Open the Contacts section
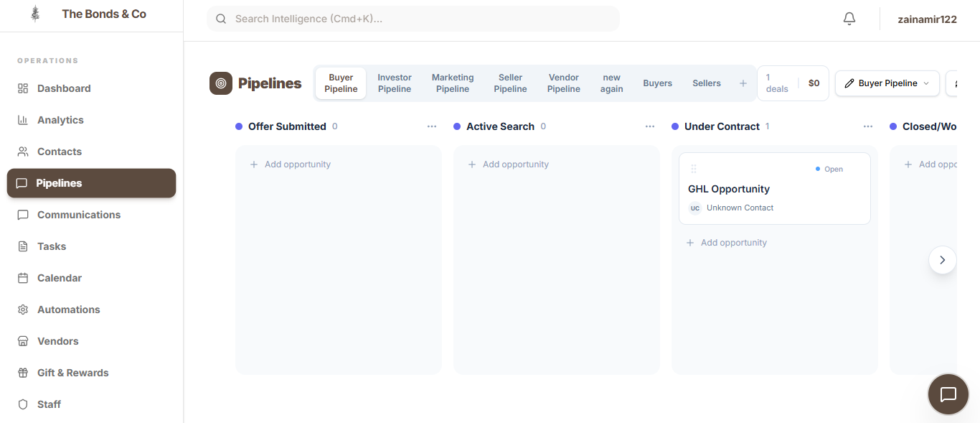Screen dimensions: 980x423 click(59, 151)
